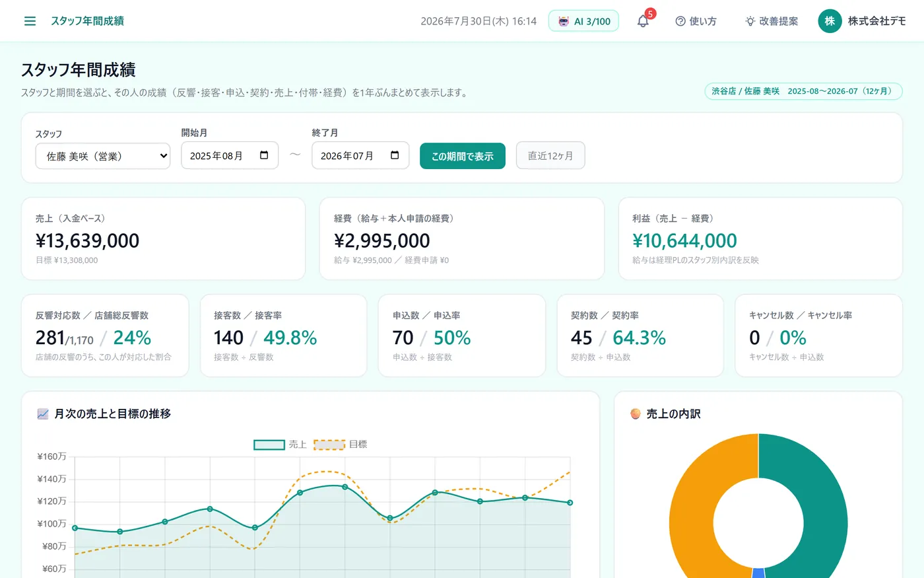The width and height of the screenshot is (924, 578).
Task: Click the 株式会社デモ account name
Action: [x=877, y=21]
